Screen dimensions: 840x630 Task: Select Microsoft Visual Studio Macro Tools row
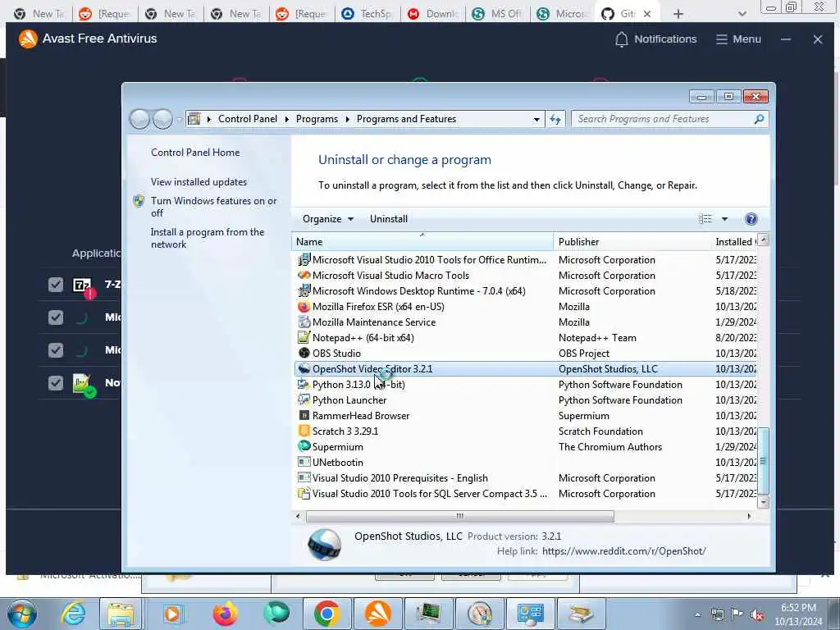tap(525, 276)
